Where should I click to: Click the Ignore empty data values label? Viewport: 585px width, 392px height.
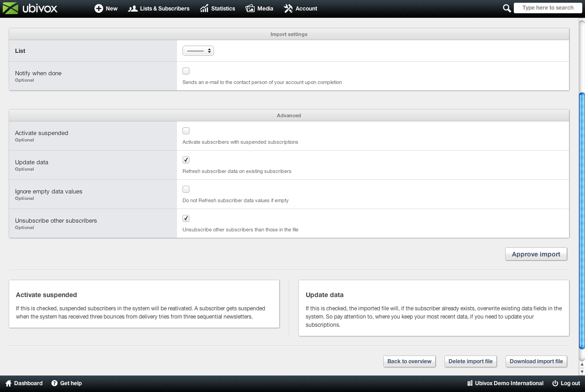(49, 191)
